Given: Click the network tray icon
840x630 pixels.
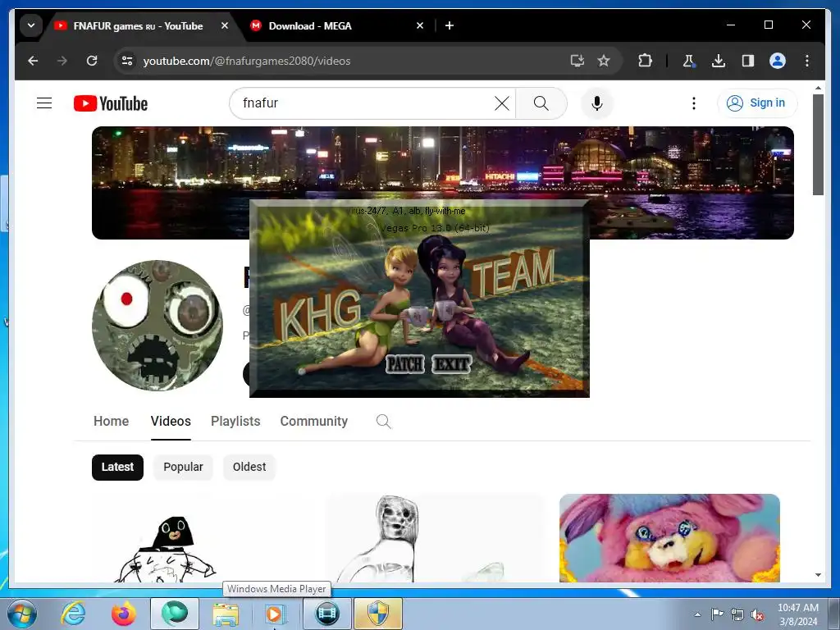Looking at the screenshot, I should point(737,614).
